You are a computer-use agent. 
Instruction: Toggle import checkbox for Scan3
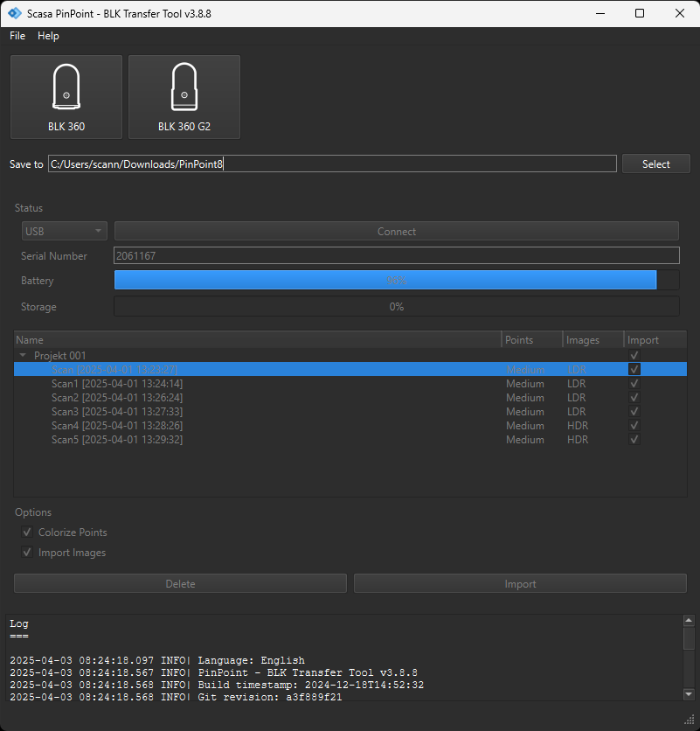tap(634, 411)
